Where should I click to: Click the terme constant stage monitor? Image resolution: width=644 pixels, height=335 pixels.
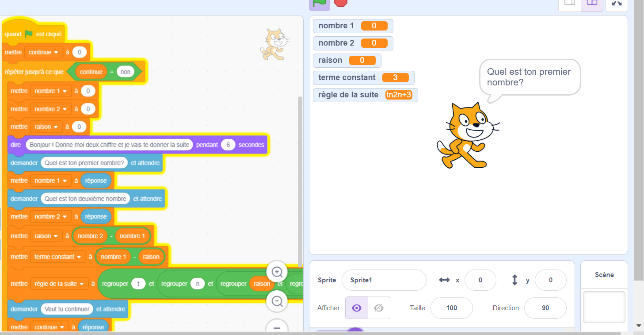(363, 77)
